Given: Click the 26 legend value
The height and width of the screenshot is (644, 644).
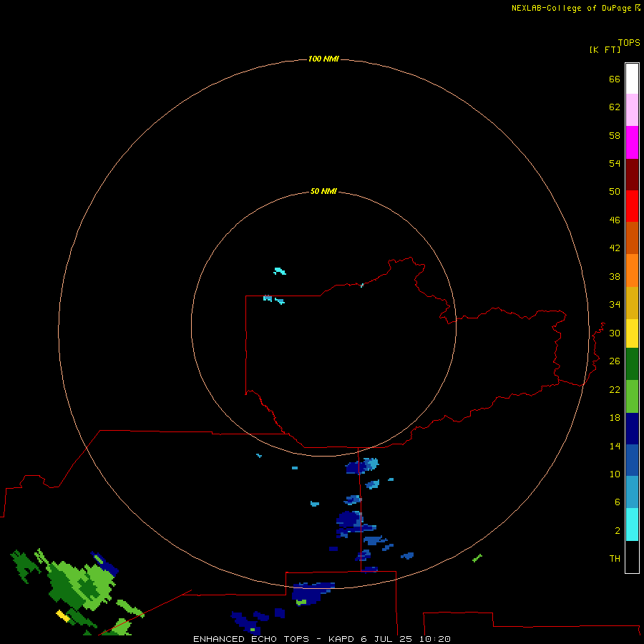Looking at the screenshot, I should pos(615,361).
